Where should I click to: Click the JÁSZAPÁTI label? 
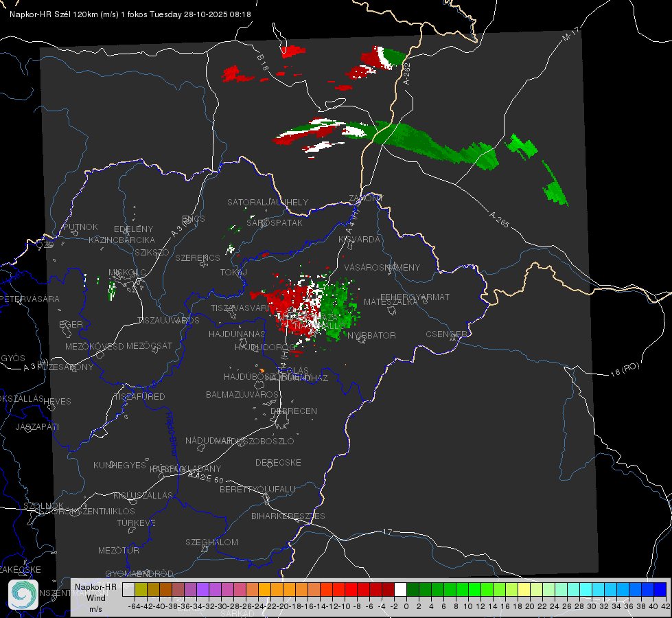point(37,426)
